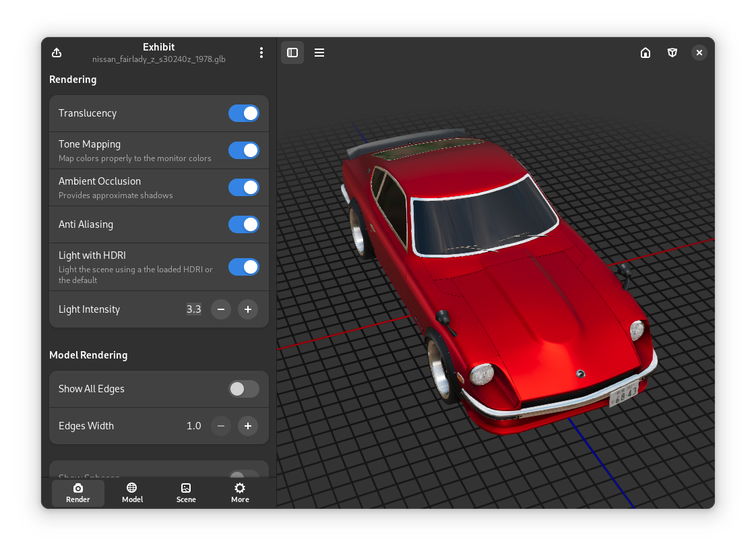
Task: Click the Exhibit window title
Action: (x=158, y=47)
